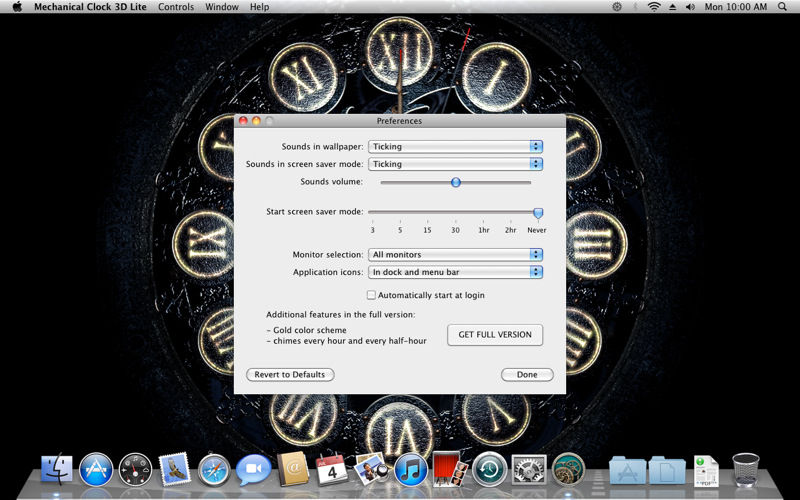The image size is (800, 500).
Task: Click the GET FULL VERSION button
Action: coord(495,335)
